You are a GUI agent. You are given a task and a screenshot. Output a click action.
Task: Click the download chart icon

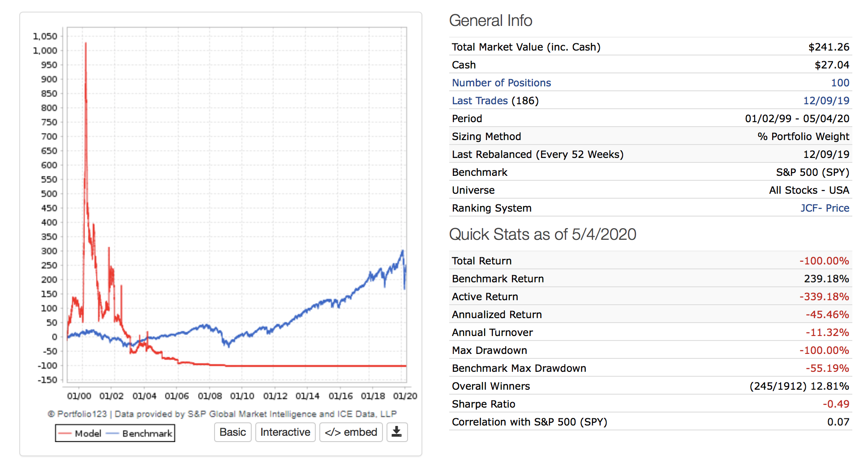(396, 432)
